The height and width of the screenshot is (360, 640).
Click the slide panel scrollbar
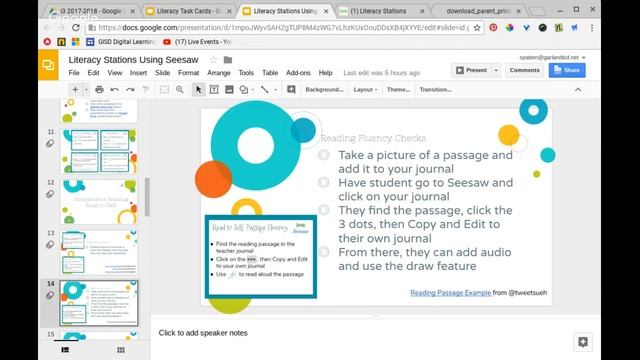pos(147,197)
